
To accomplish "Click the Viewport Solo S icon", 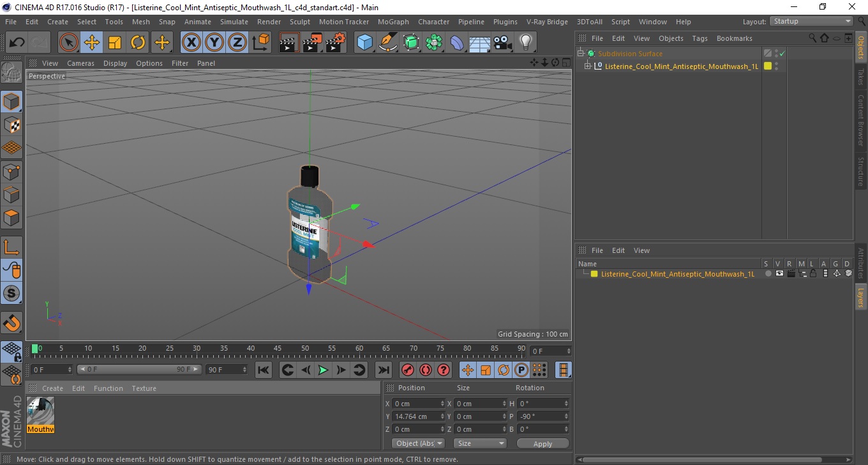I will click(11, 293).
